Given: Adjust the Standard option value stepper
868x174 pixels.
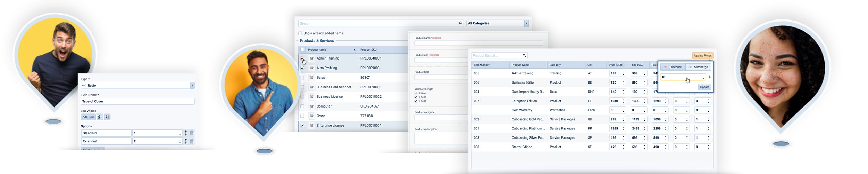Looking at the screenshot, I should coord(180,133).
